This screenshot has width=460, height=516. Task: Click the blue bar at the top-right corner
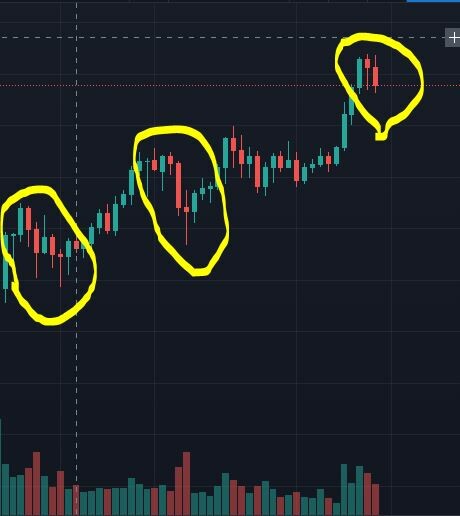(433, 1)
